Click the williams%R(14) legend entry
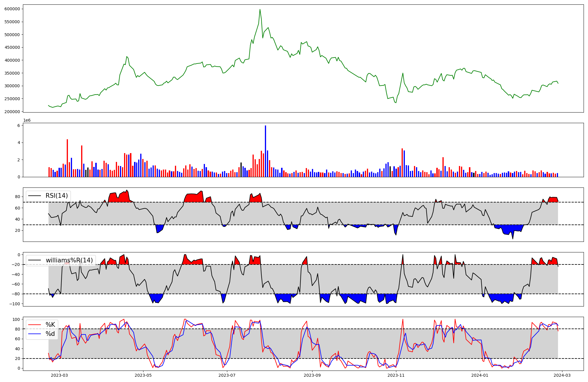Viewport: 588px width, 382px height. 69,260
